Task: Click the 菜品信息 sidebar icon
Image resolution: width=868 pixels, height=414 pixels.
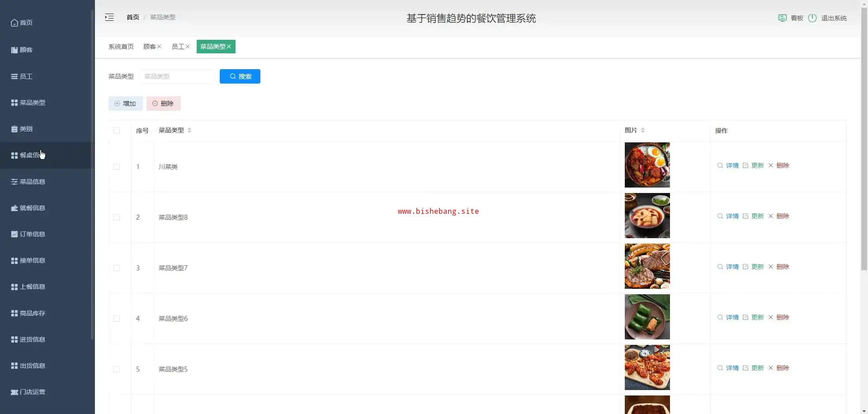Action: coord(14,182)
